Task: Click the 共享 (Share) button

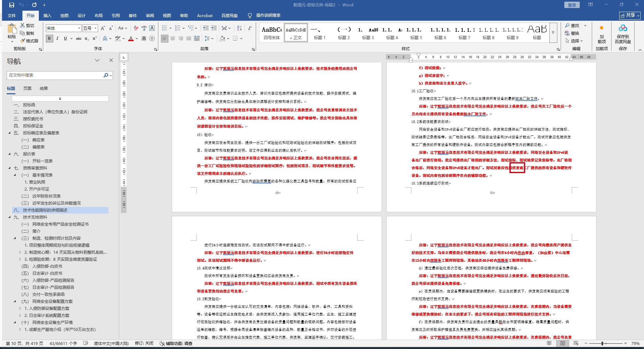Action: tap(630, 15)
